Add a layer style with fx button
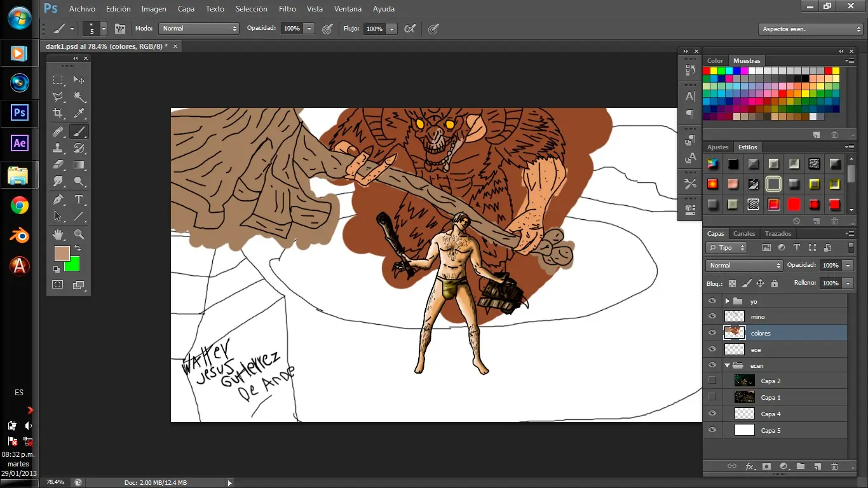 pyautogui.click(x=750, y=466)
